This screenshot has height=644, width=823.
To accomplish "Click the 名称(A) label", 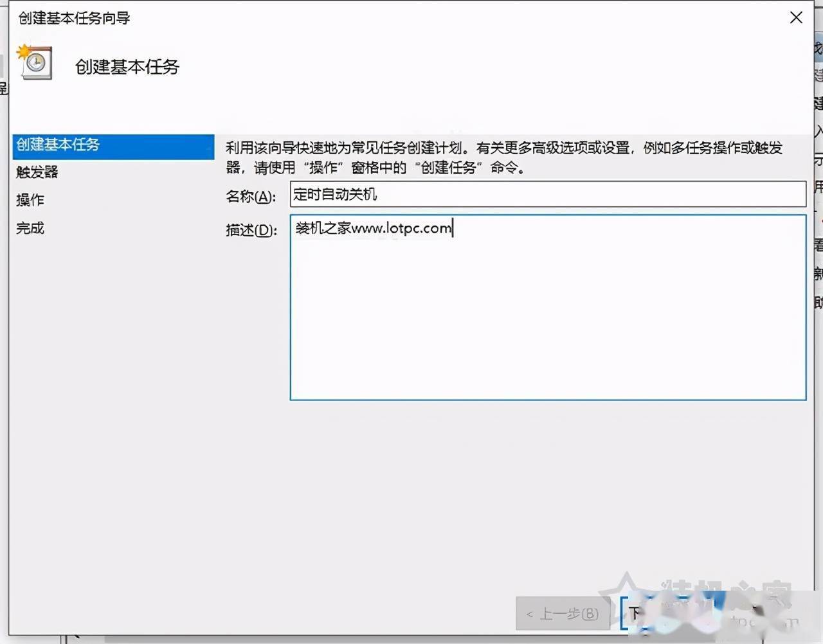I will pyautogui.click(x=251, y=197).
